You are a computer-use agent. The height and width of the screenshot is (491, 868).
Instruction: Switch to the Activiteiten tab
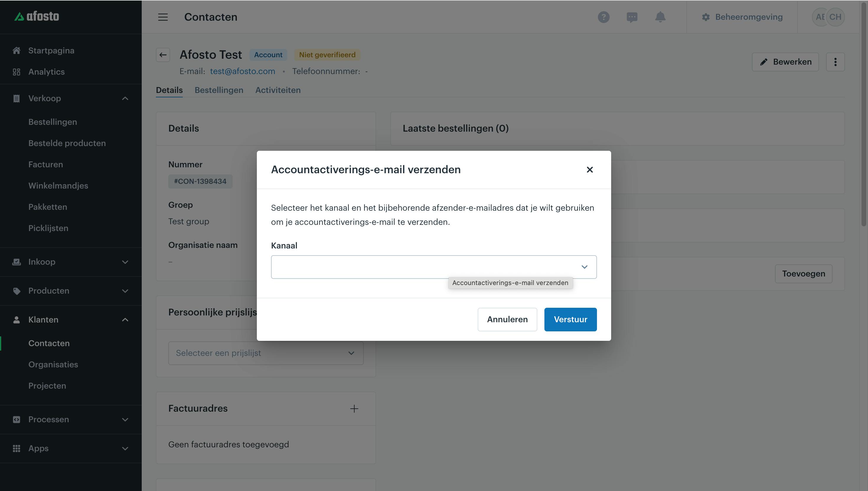coord(278,90)
